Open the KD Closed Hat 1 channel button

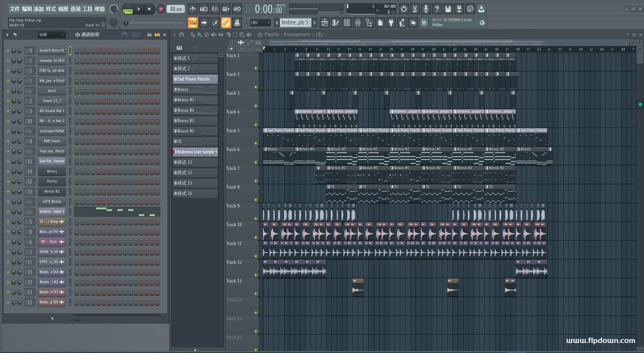click(52, 111)
